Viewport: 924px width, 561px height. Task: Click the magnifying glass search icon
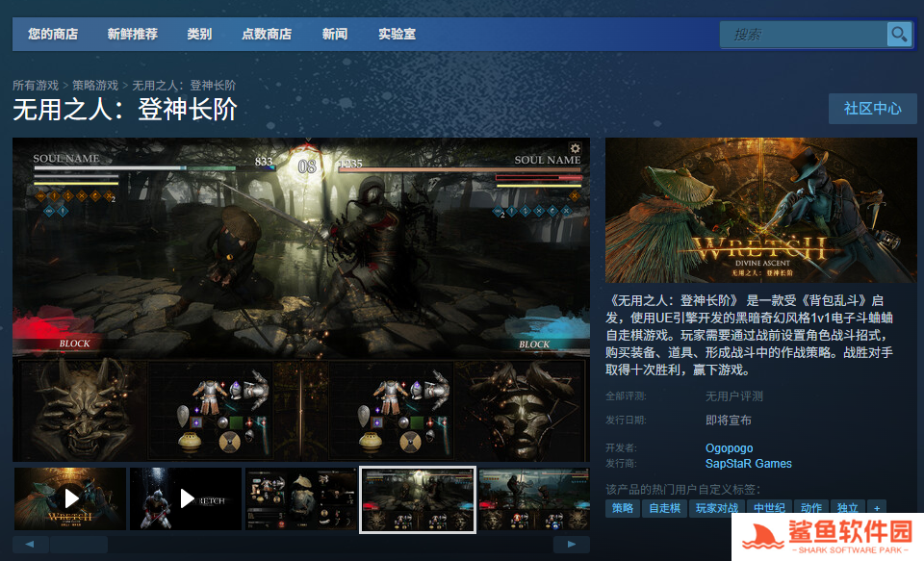click(899, 35)
